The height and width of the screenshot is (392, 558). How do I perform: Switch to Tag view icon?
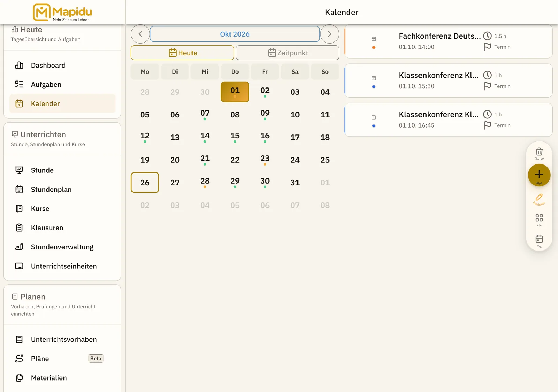pos(539,241)
